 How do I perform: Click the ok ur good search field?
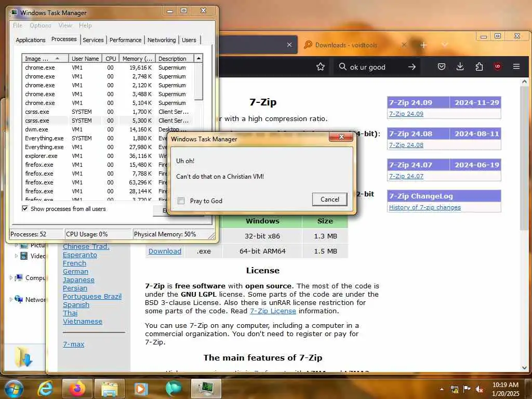[377, 67]
